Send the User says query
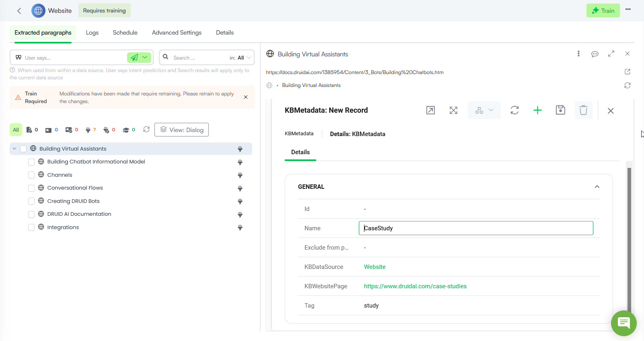644x341 pixels. point(134,58)
